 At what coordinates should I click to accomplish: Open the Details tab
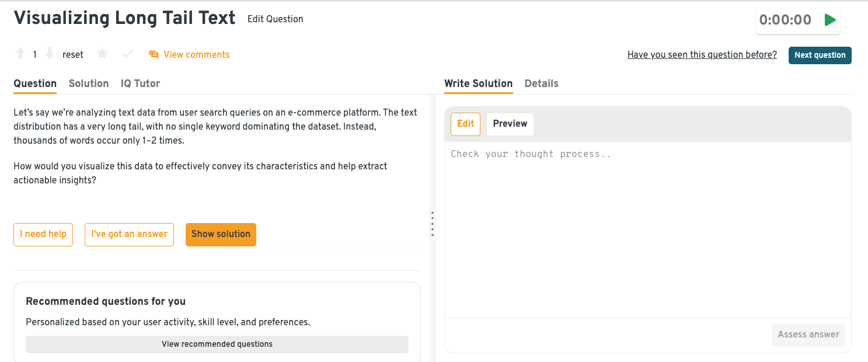coord(541,83)
